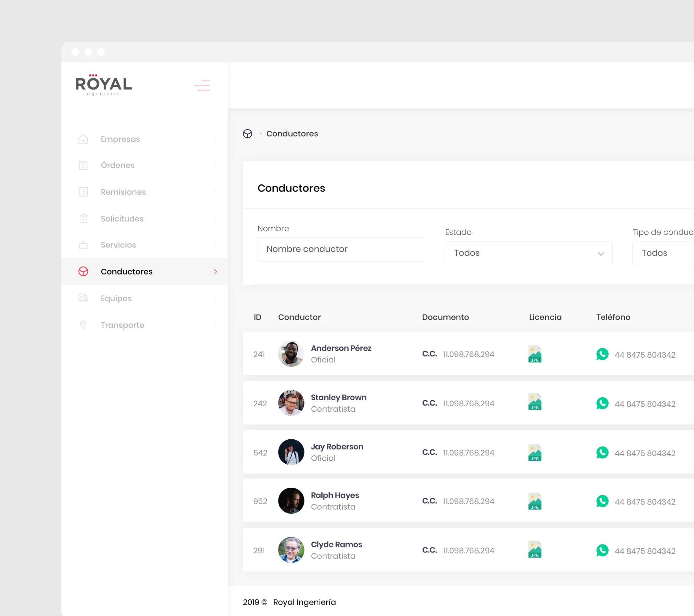
Task: Click Anderson Pérez avatar photo
Action: 291,354
